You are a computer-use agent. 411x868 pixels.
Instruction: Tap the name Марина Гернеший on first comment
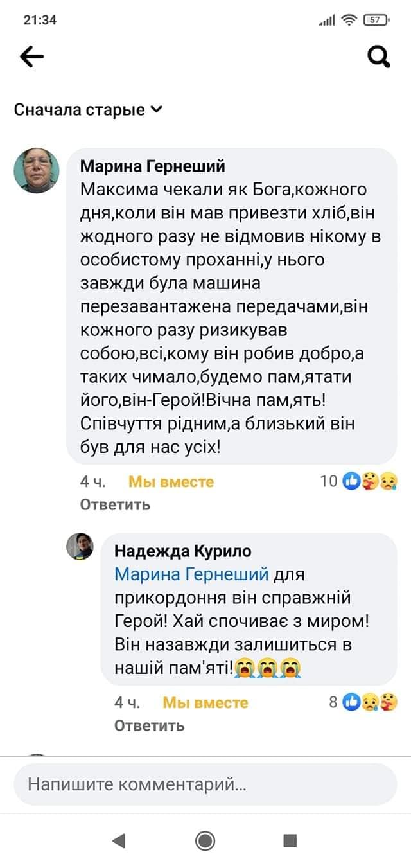coord(153,166)
